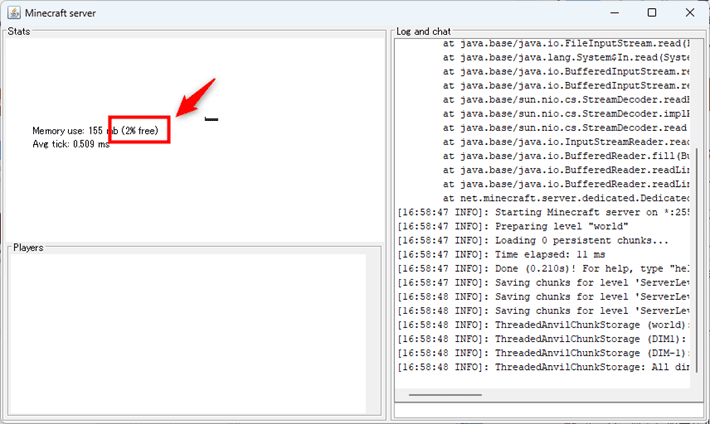Click the 'Log and chat' panel label
The image size is (710, 424).
coord(423,31)
